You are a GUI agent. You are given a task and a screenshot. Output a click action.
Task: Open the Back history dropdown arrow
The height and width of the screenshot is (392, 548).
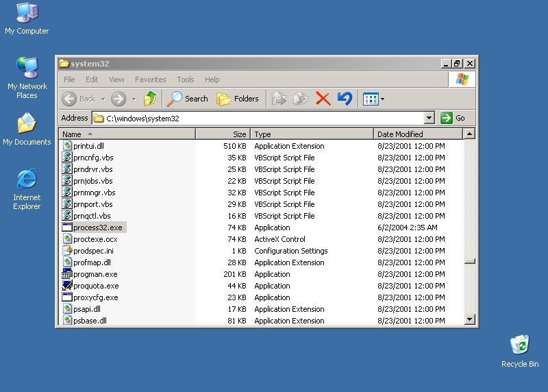coord(103,99)
